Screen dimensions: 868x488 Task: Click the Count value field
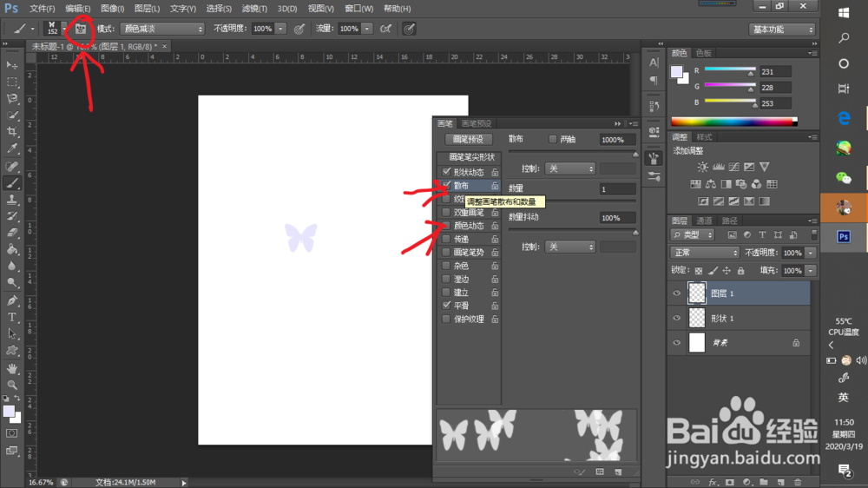[617, 189]
